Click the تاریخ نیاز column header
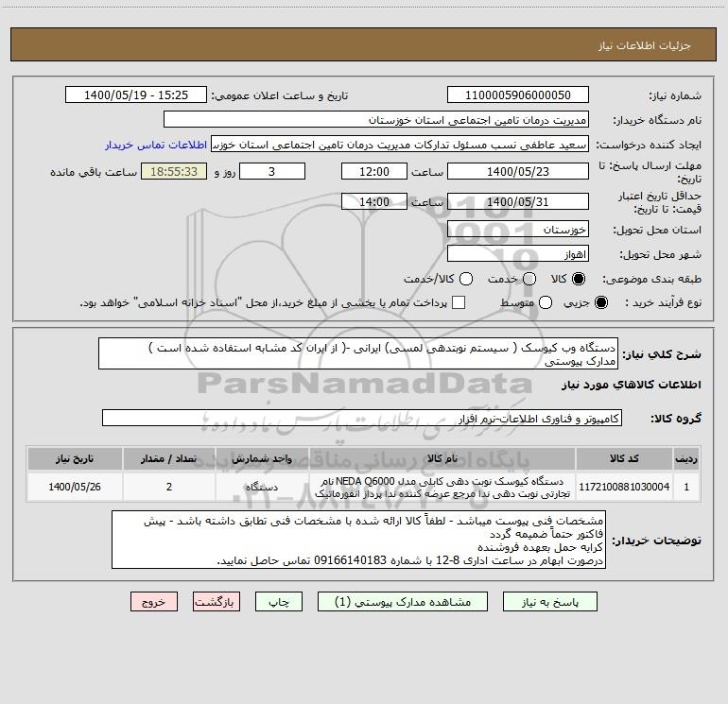 (75, 458)
